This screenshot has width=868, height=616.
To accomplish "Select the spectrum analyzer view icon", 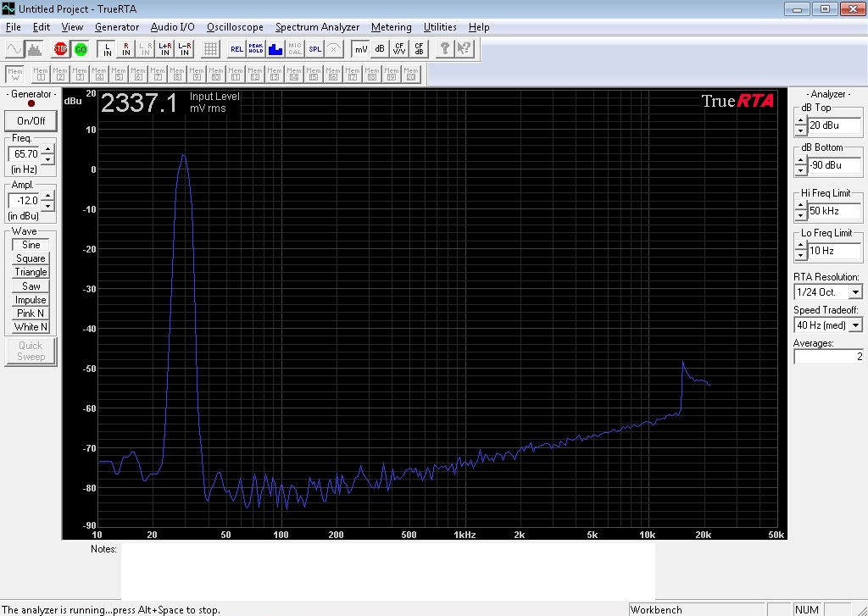I will 34,49.
